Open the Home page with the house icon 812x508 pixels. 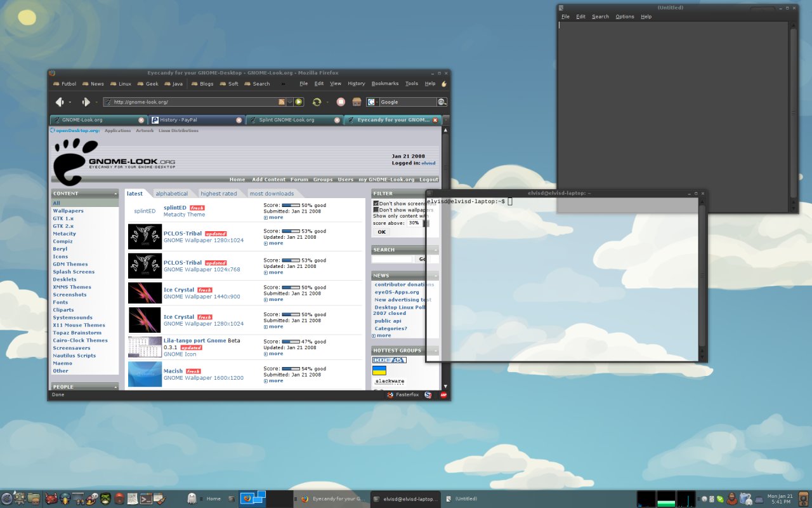click(357, 102)
